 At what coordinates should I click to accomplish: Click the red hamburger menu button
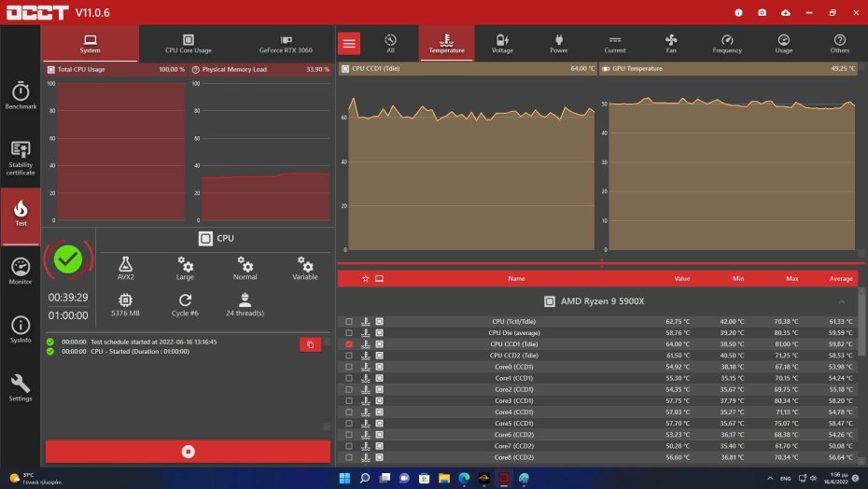[349, 43]
